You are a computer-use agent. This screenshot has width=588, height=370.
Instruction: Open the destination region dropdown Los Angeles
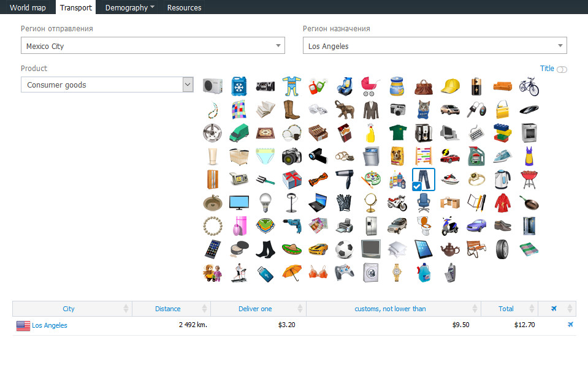435,46
